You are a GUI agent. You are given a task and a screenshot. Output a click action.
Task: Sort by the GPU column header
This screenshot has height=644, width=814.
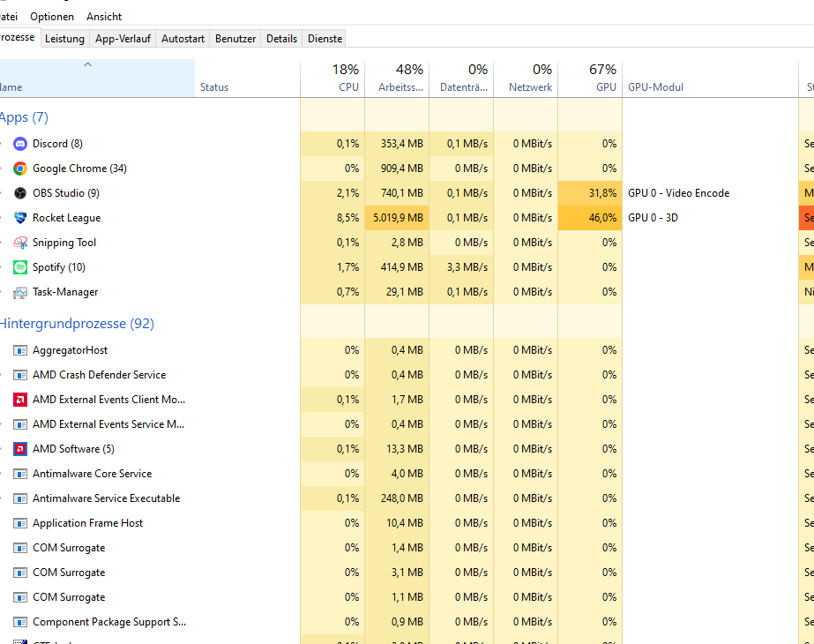(590, 79)
